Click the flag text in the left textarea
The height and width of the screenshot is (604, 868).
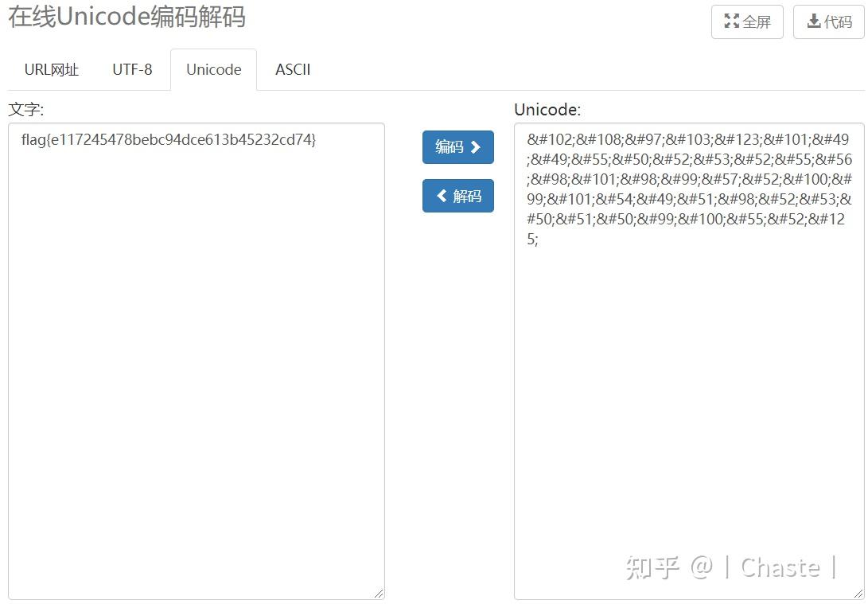pos(168,139)
